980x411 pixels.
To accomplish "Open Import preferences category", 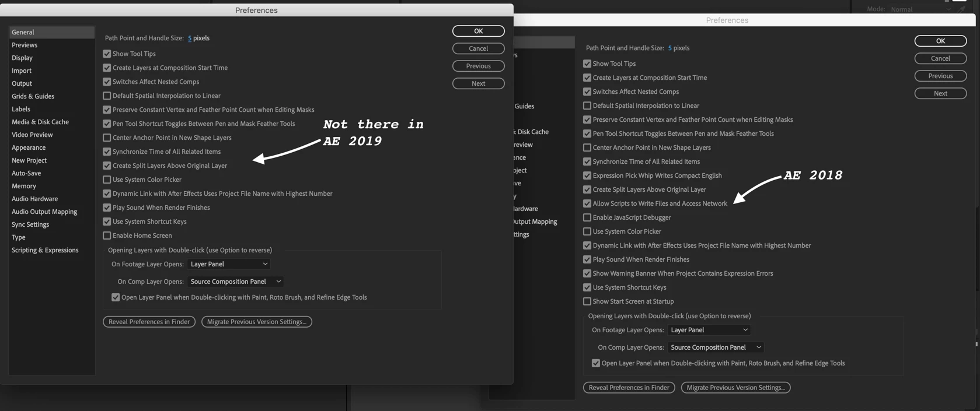I will [x=22, y=71].
